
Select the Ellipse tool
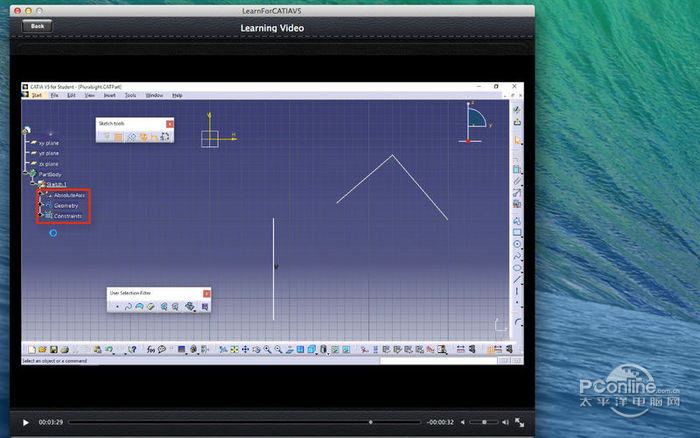(517, 268)
